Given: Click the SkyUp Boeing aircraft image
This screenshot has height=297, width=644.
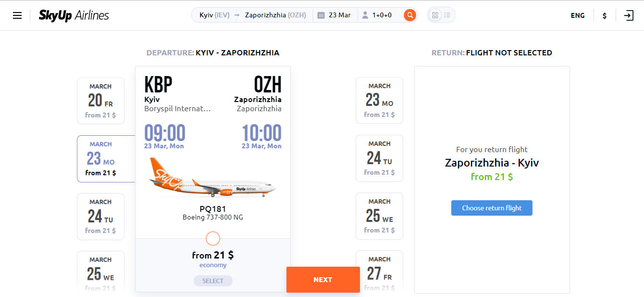Looking at the screenshot, I should click(212, 178).
